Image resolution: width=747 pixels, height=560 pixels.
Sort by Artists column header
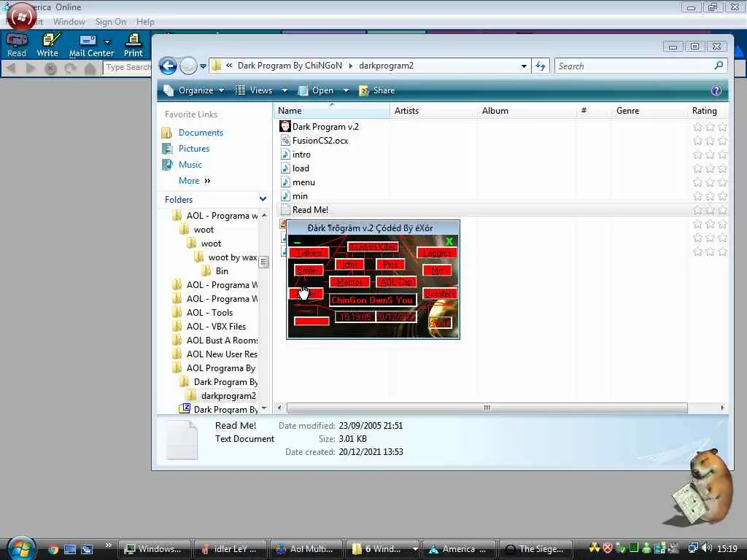tap(433, 111)
